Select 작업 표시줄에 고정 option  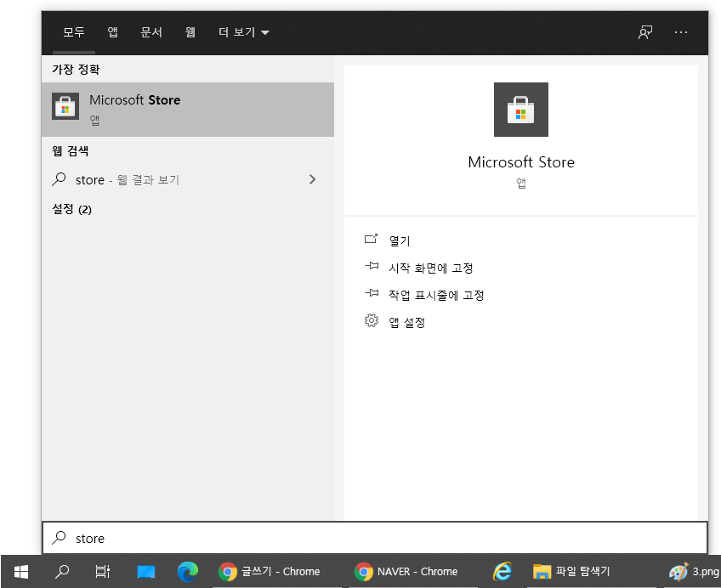click(x=436, y=295)
